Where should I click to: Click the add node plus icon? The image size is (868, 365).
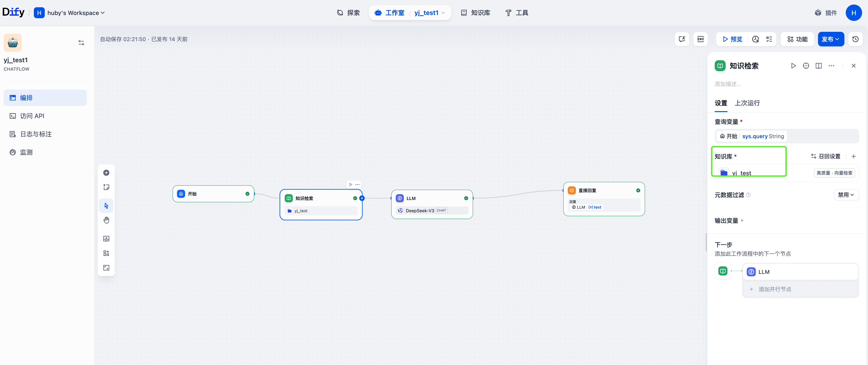106,173
